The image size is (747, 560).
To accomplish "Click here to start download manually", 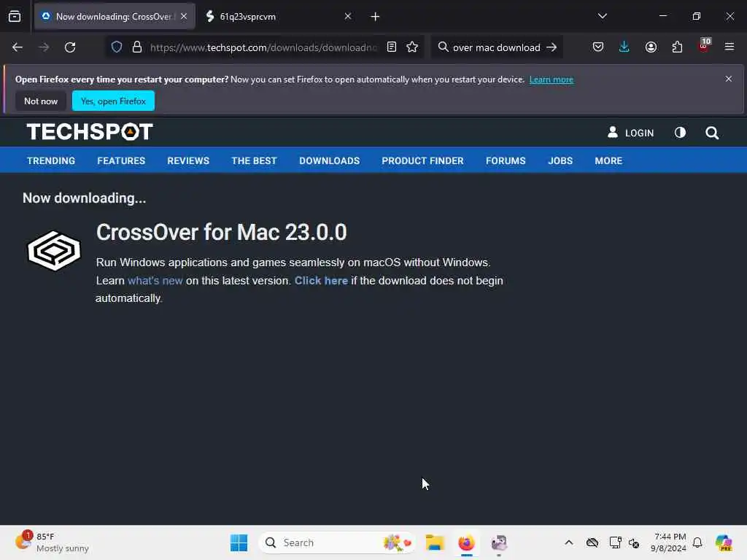I will [x=321, y=281].
